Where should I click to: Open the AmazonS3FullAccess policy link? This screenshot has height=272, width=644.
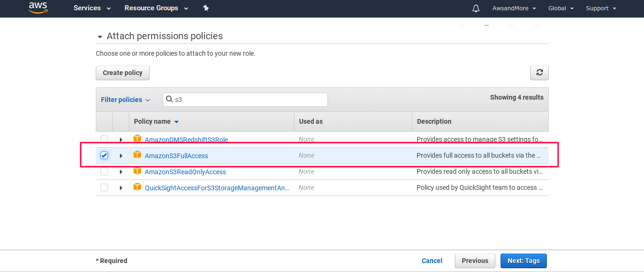tap(176, 156)
